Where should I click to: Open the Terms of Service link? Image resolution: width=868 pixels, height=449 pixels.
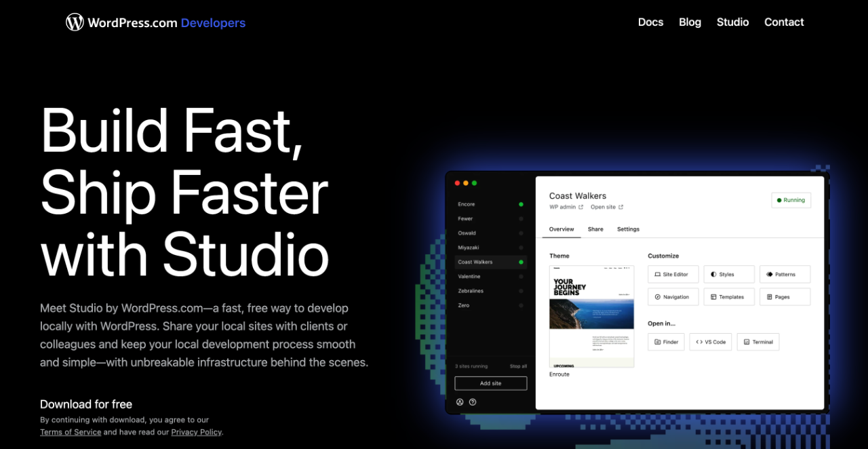[x=71, y=432]
